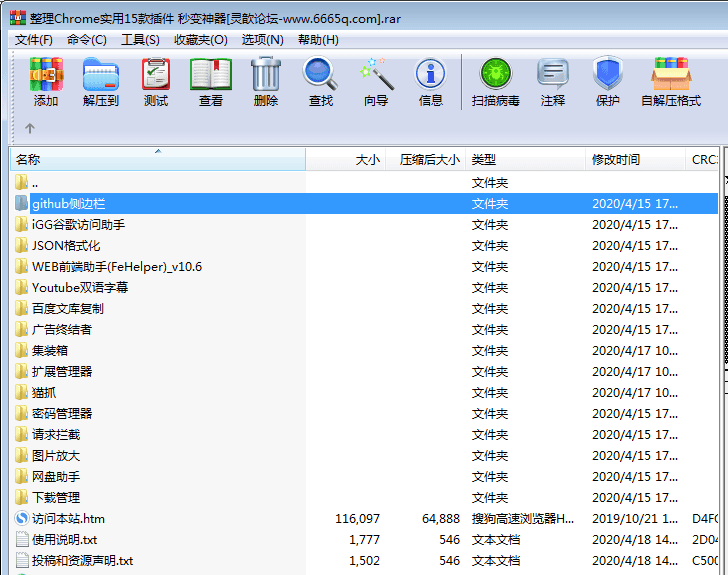This screenshot has width=728, height=575.
Task: Click WinRAR icon in title bar
Action: [x=18, y=18]
